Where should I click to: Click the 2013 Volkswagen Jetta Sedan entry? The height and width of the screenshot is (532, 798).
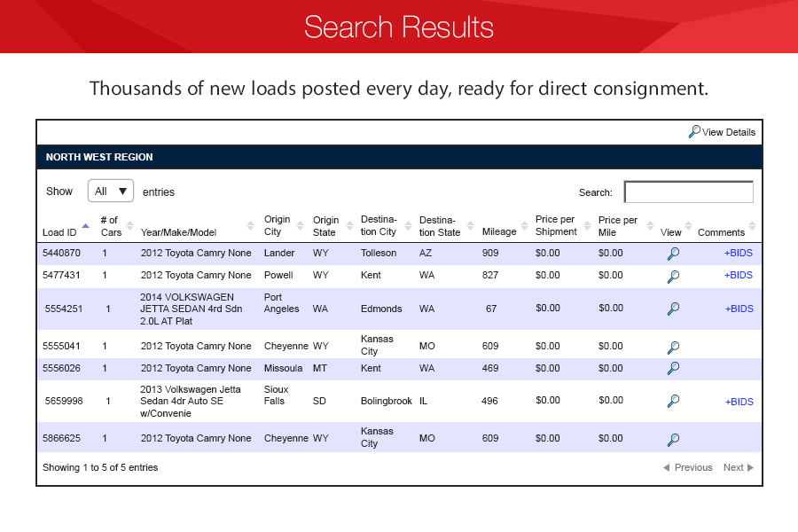[191, 401]
